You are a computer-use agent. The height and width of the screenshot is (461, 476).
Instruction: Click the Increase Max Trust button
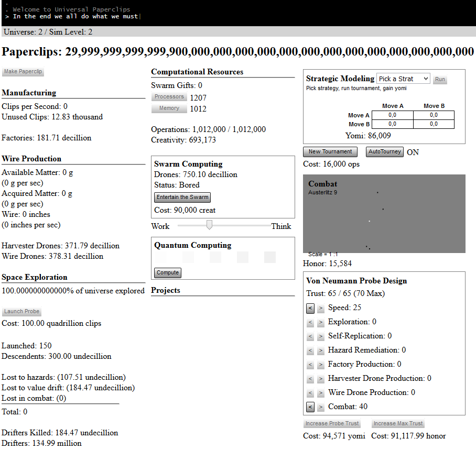[x=398, y=424]
